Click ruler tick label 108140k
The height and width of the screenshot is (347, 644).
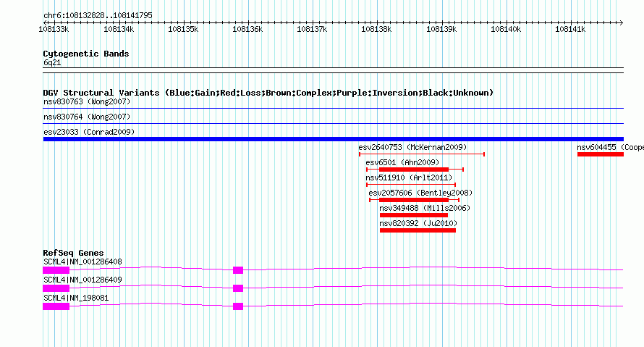pos(506,29)
